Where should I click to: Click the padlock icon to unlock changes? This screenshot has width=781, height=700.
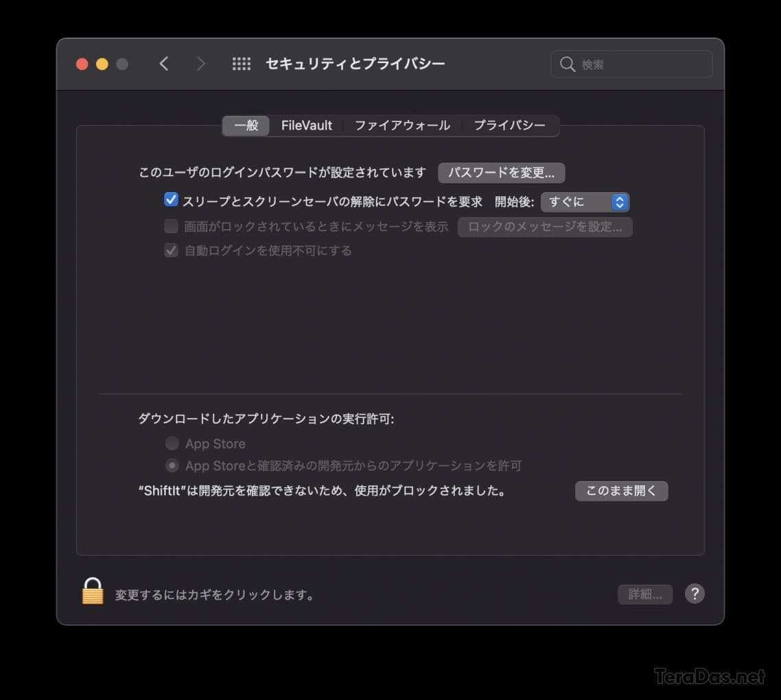(93, 591)
